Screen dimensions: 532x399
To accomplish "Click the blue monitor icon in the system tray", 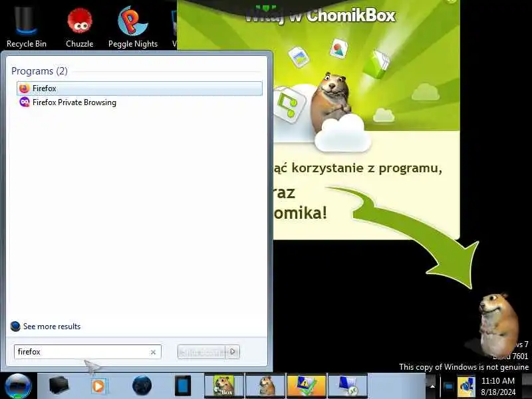I will (x=448, y=386).
